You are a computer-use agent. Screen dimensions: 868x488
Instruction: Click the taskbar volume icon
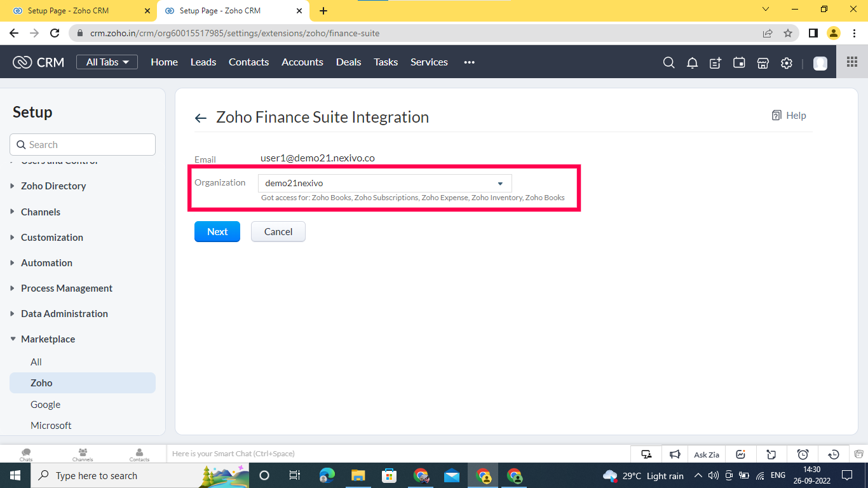coord(713,475)
